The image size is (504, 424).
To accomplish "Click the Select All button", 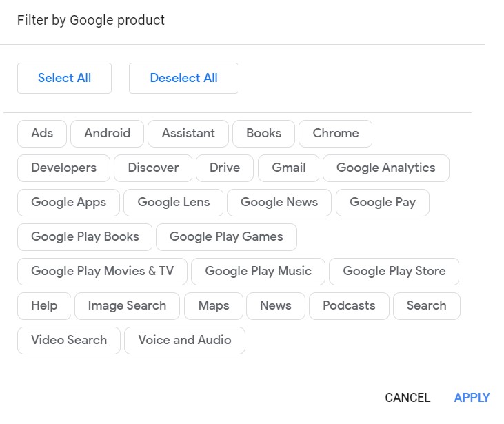I will click(64, 78).
